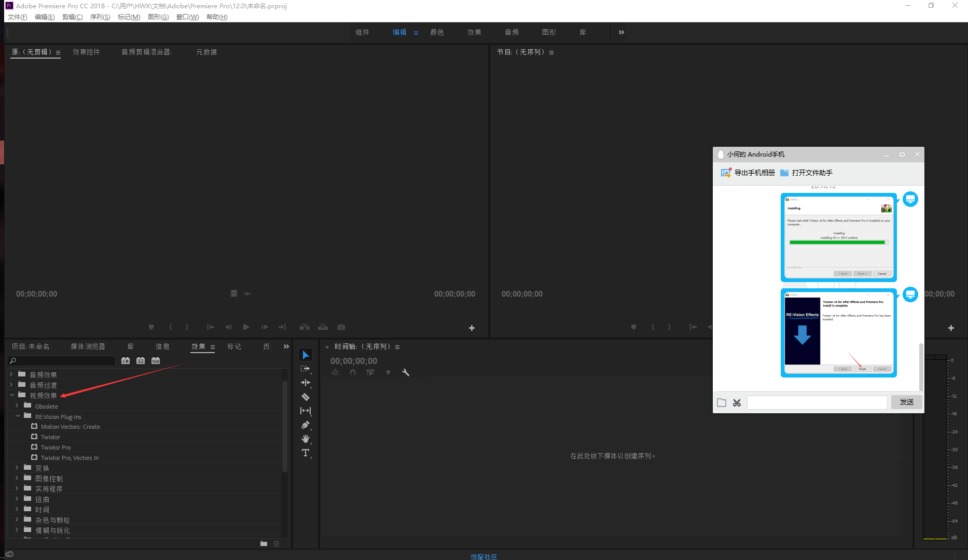Click Add Marker in timeline header
This screenshot has width=968, height=560.
pyautogui.click(x=388, y=372)
